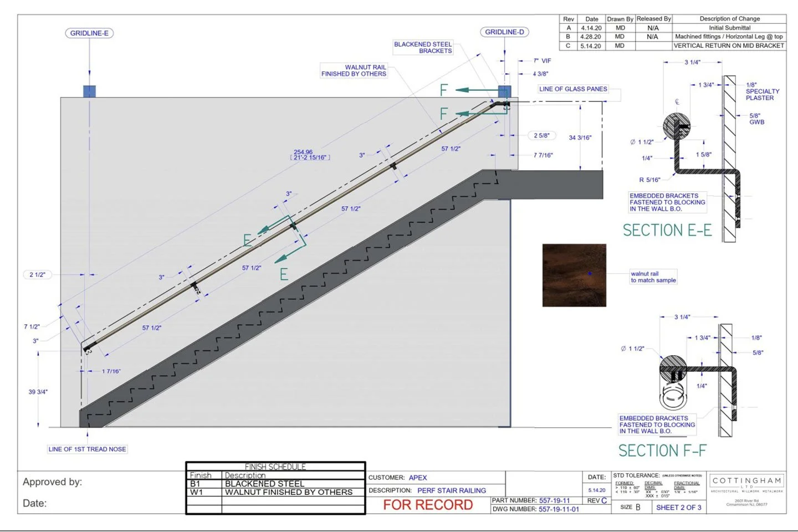Click the W1 finish cell
This screenshot has width=798, height=532.
[204, 492]
